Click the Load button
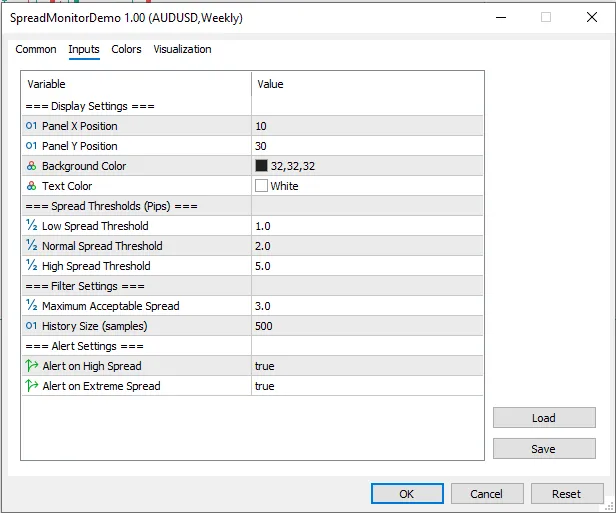 [x=544, y=418]
